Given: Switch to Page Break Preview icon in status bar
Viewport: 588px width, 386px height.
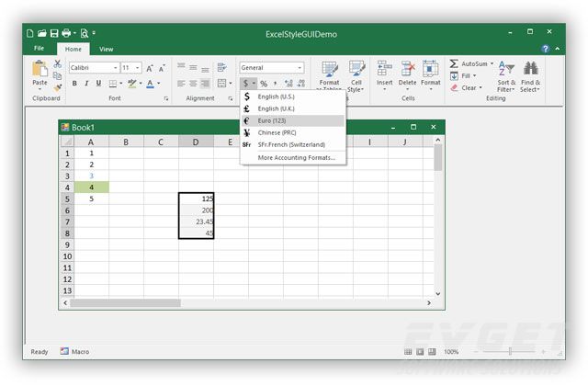Looking at the screenshot, I should (432, 352).
